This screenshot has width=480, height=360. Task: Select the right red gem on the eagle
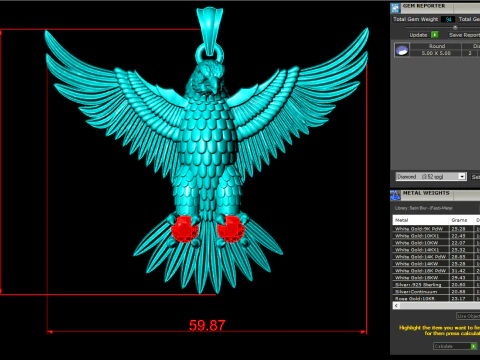tap(231, 229)
